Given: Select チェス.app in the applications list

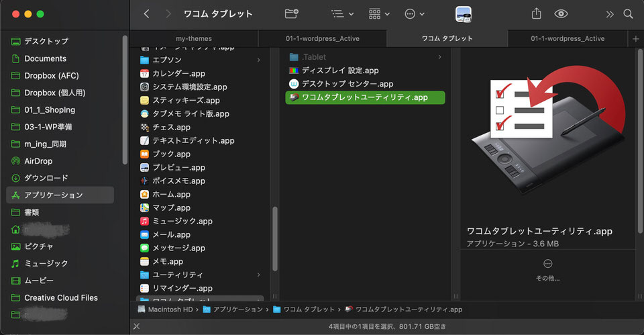Looking at the screenshot, I should click(171, 127).
